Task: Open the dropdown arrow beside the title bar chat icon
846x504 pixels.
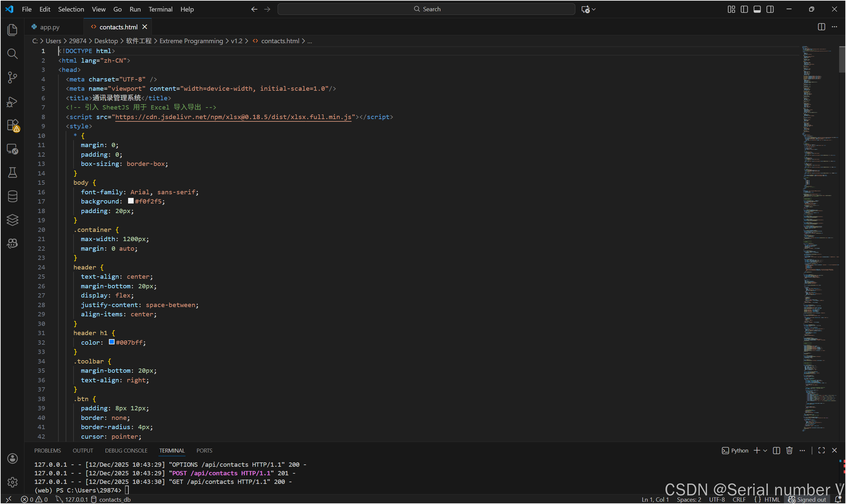Action: click(x=594, y=9)
